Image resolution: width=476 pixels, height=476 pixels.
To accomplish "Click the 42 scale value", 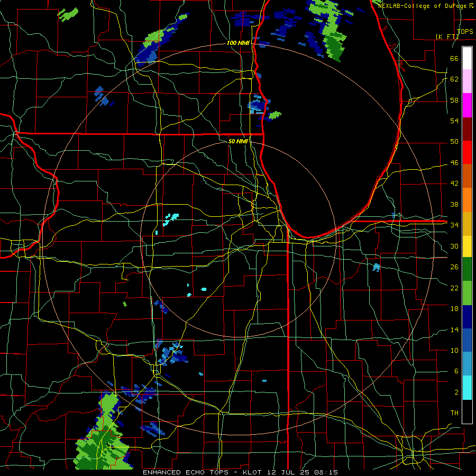I will [x=454, y=184].
